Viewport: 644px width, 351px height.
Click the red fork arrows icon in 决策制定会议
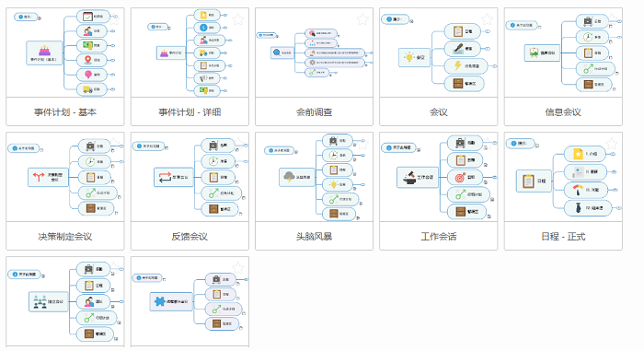39,177
